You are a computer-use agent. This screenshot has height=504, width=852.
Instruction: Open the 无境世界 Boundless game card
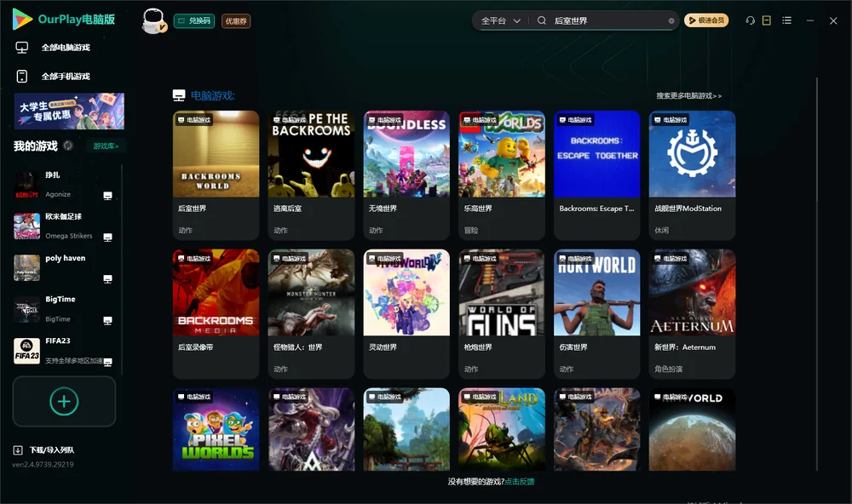406,175
